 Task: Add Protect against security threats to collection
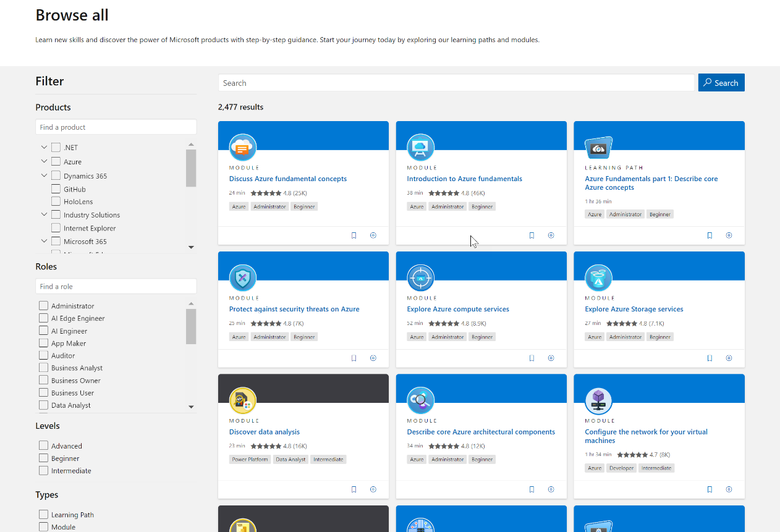point(373,358)
